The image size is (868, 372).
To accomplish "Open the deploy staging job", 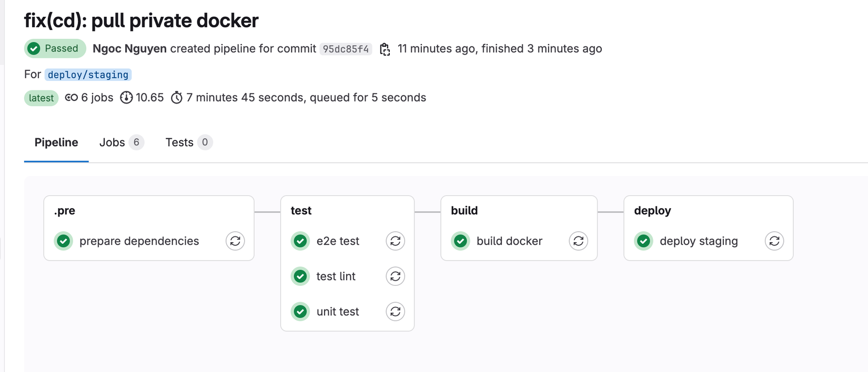I will click(x=698, y=241).
